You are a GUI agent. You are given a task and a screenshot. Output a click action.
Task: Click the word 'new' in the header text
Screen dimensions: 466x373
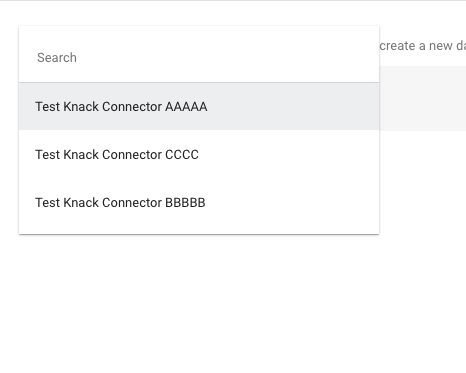point(440,46)
